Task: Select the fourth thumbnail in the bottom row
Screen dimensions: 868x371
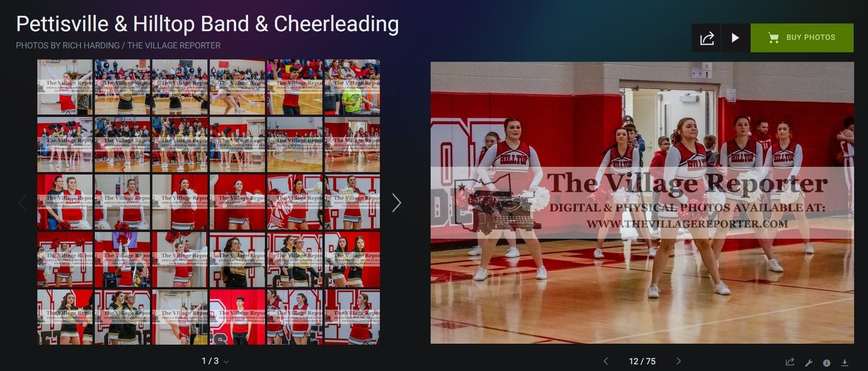Action: (x=237, y=317)
